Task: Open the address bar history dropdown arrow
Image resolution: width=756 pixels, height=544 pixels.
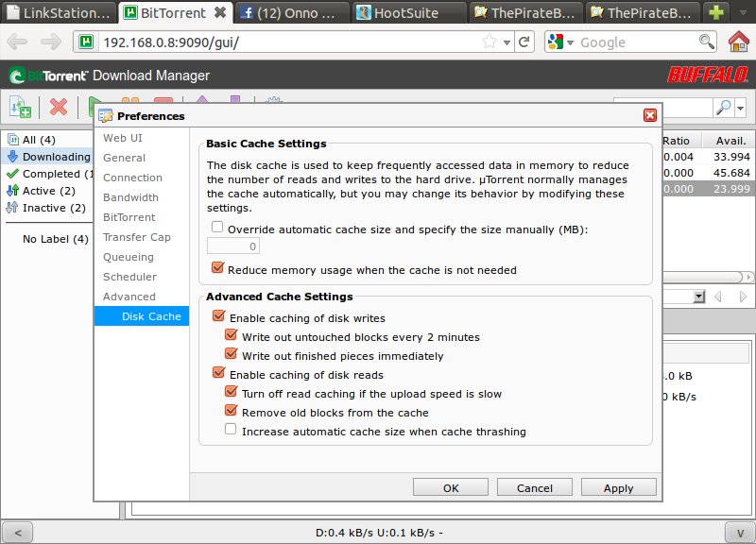Action: (508, 42)
